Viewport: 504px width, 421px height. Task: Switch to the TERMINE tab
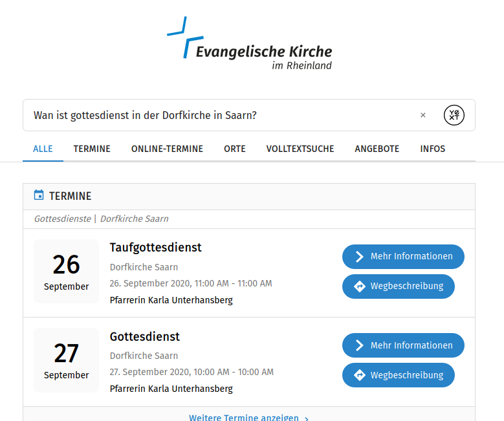click(92, 149)
